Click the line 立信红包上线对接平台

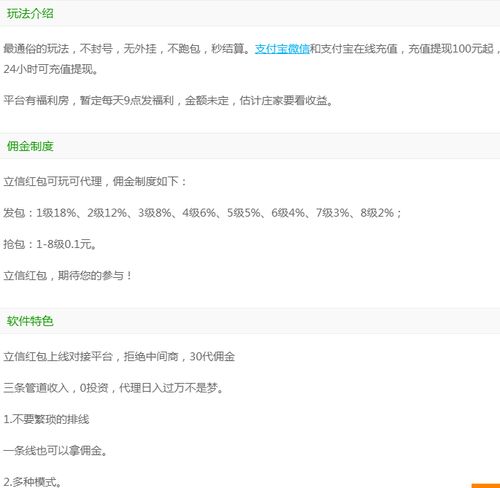(x=119, y=357)
